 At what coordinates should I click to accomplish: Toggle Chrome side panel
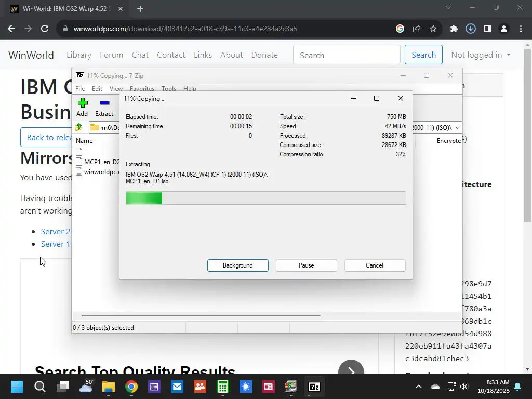click(487, 29)
